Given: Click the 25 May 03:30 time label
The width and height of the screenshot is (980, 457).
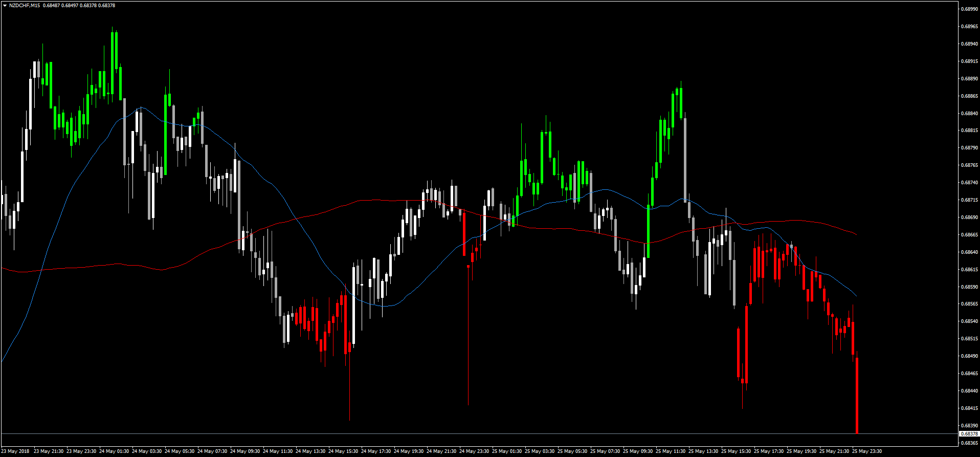Looking at the screenshot, I should point(540,451).
